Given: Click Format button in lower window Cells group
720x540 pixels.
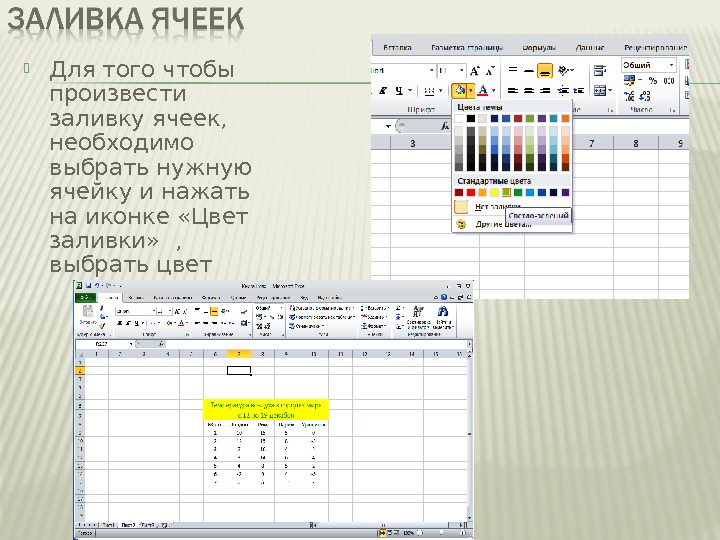Looking at the screenshot, I should 373,326.
